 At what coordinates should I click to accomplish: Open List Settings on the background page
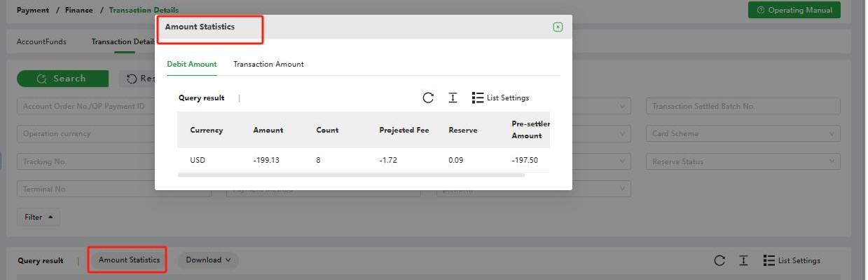pos(792,260)
